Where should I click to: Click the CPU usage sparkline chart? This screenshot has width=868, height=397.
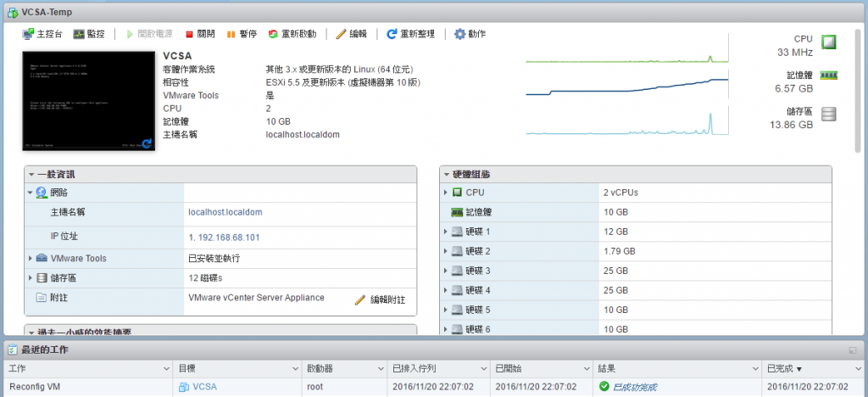(x=627, y=48)
